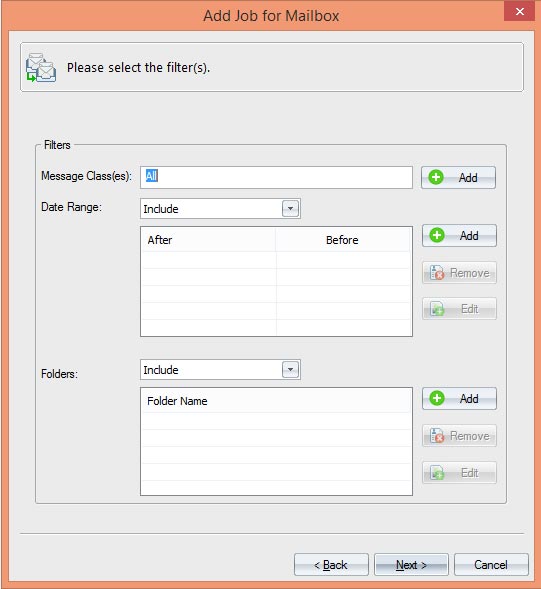Cancel the Add Job wizard
The width and height of the screenshot is (541, 589).
click(491, 565)
